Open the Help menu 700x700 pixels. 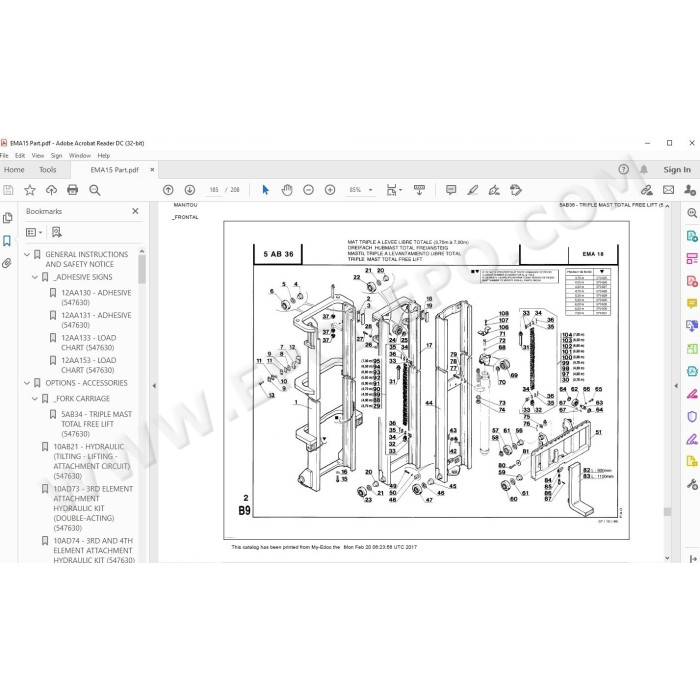[104, 155]
